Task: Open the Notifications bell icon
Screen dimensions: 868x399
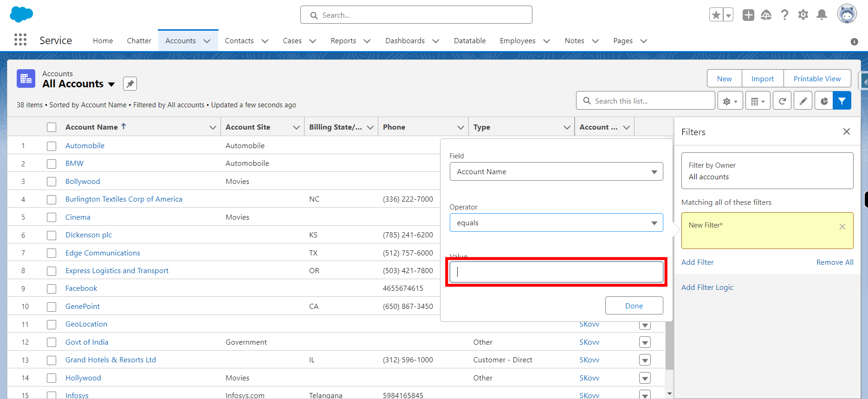Action: pyautogui.click(x=822, y=15)
